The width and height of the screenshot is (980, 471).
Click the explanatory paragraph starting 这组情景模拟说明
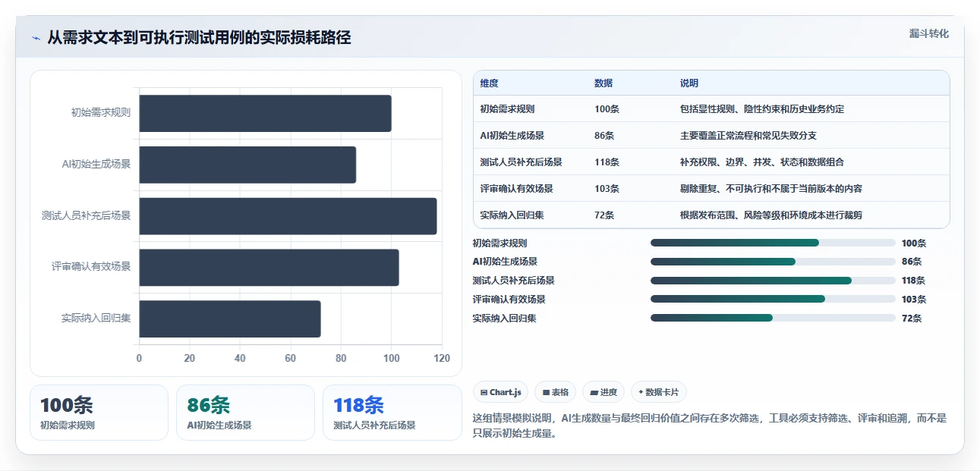click(x=710, y=425)
